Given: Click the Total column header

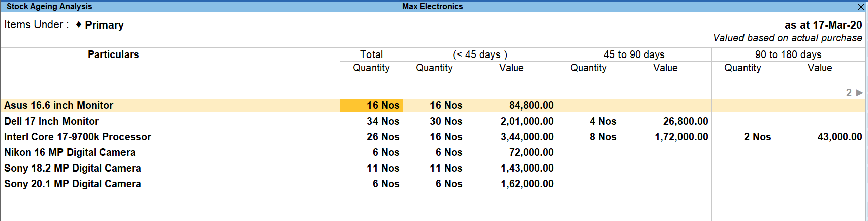Looking at the screenshot, I should 371,54.
